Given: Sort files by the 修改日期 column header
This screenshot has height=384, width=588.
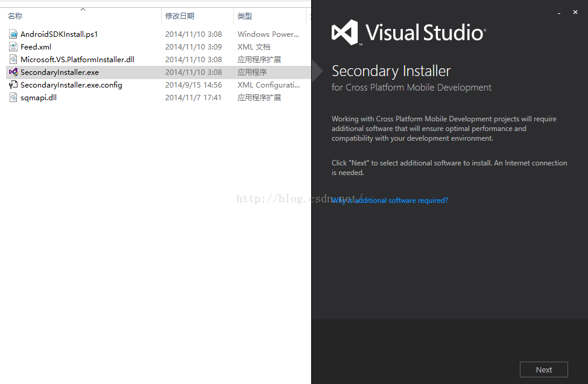Looking at the screenshot, I should (180, 16).
